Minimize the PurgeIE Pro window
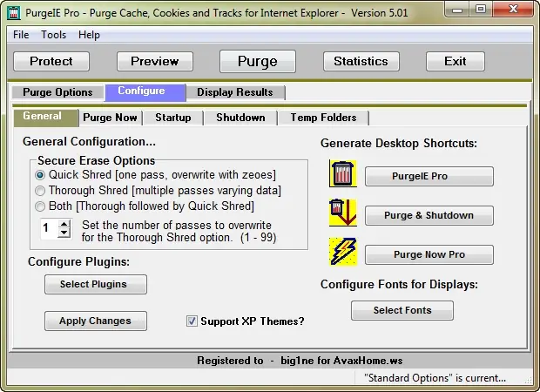Viewport: 540px width, 392px height. coord(457,10)
